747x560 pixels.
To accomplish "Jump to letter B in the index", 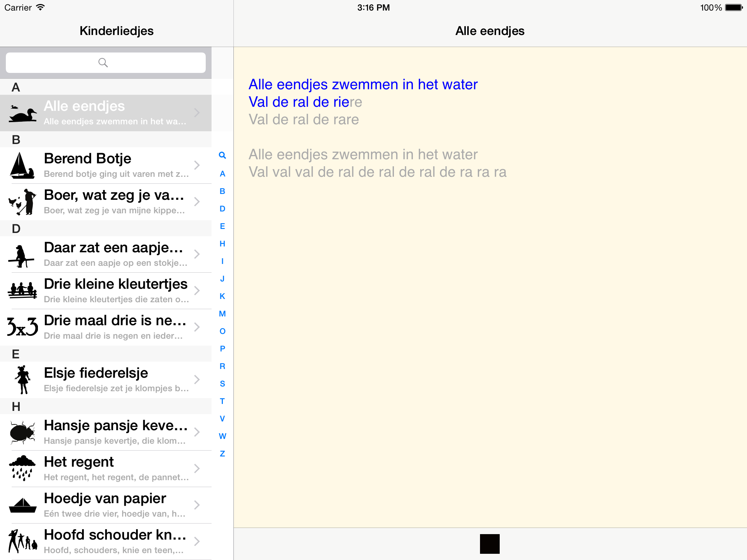I will (222, 191).
